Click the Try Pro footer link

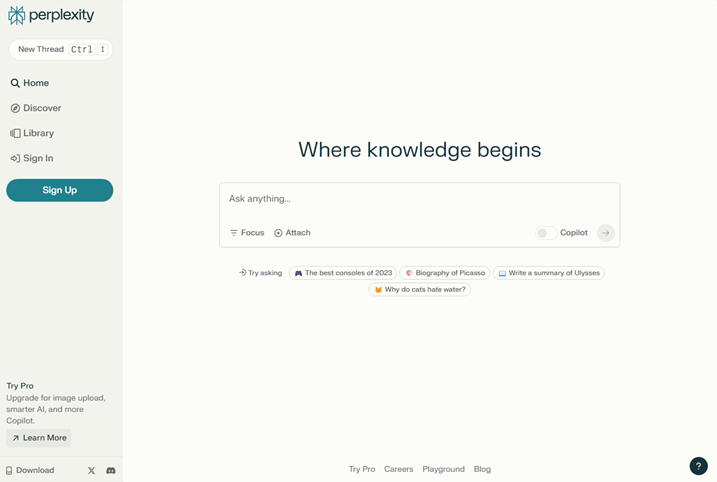(x=362, y=469)
